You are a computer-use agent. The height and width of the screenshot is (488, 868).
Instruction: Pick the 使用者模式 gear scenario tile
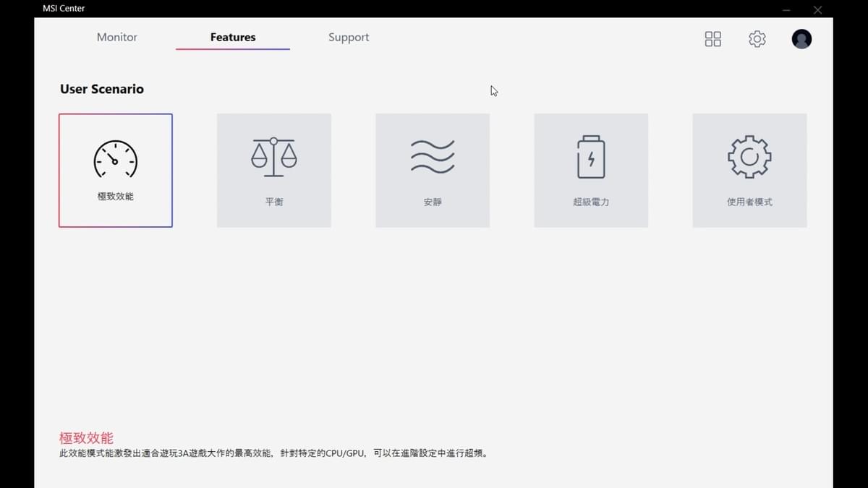pyautogui.click(x=749, y=171)
